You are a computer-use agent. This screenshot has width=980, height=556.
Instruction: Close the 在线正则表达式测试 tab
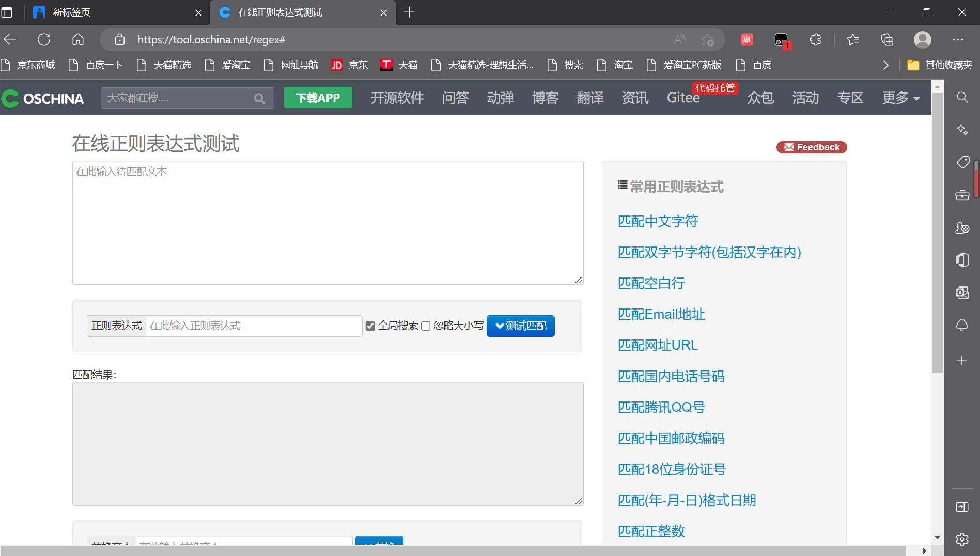pyautogui.click(x=384, y=12)
